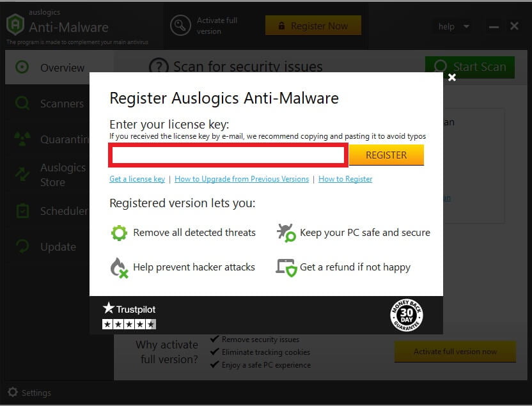This screenshot has height=406, width=532.
Task: Click the Start Scan button
Action: [469, 67]
